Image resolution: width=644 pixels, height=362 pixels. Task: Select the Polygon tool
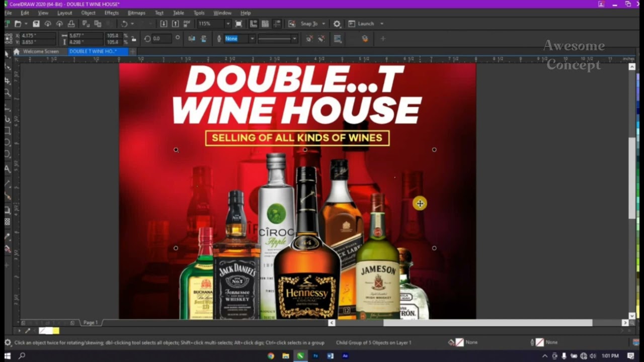pos(7,154)
